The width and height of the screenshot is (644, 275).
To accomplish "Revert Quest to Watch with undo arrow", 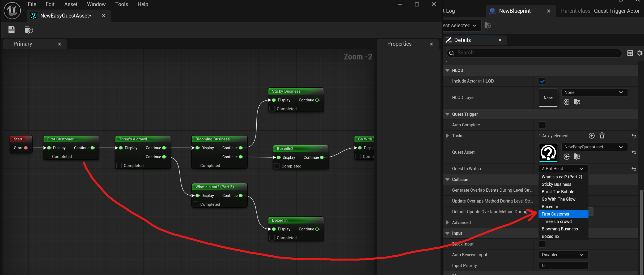I will [x=634, y=169].
